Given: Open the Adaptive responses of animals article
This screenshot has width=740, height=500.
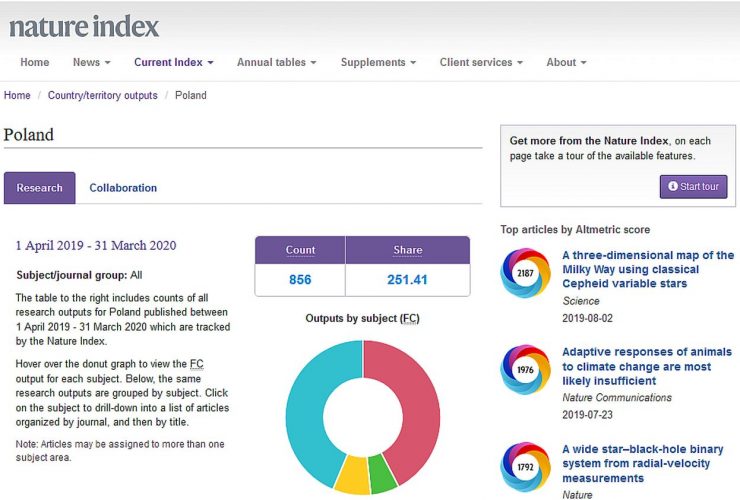Looking at the screenshot, I should coord(647,366).
